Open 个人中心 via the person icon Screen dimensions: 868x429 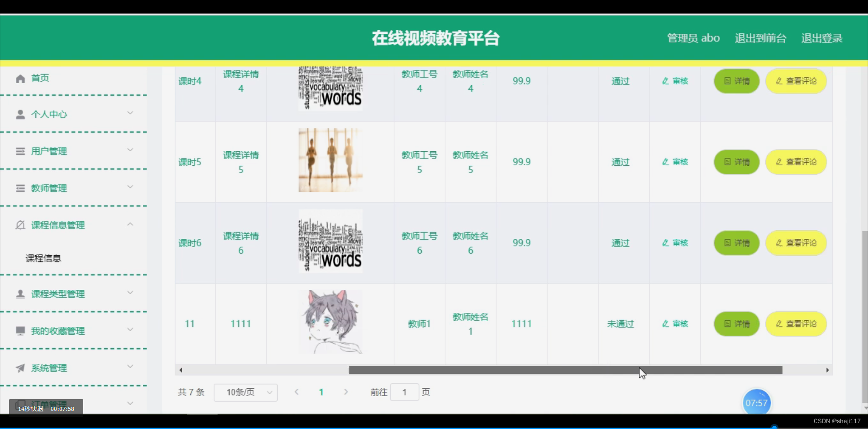(x=21, y=114)
